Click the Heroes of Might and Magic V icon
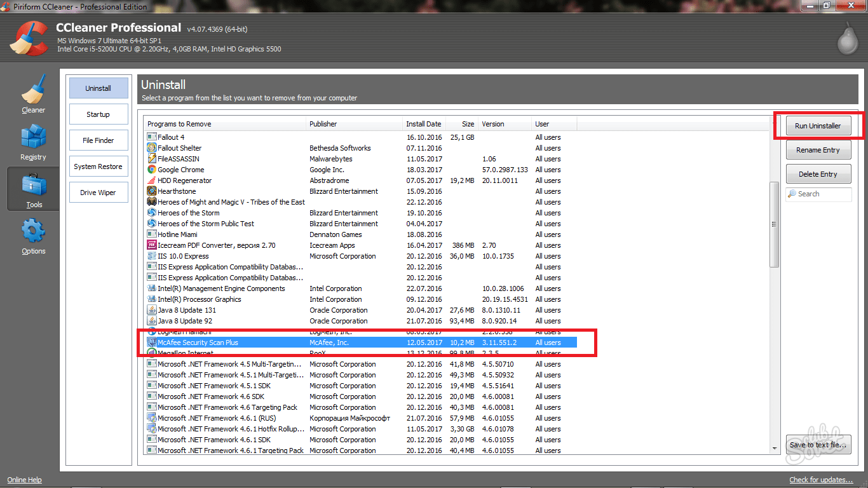This screenshot has width=868, height=488. click(x=152, y=202)
